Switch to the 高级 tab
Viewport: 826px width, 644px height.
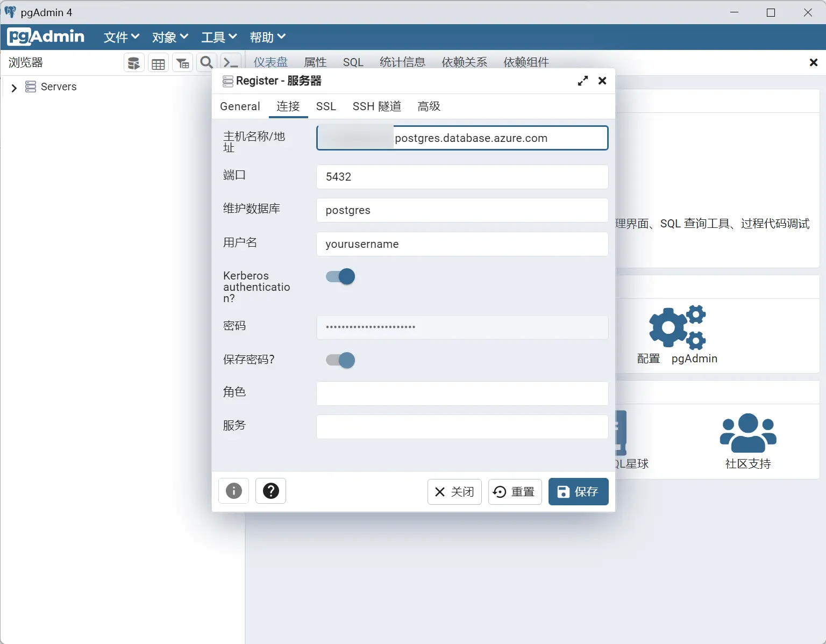pyautogui.click(x=429, y=106)
